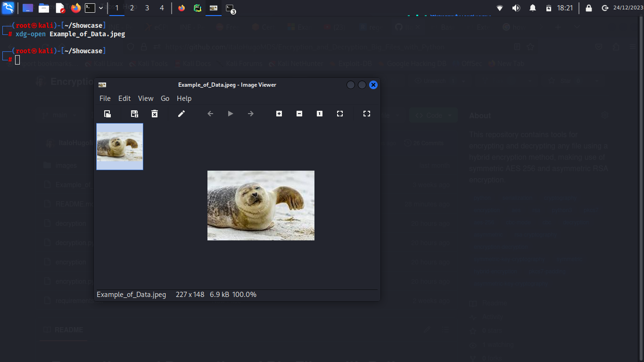The image size is (644, 362).
Task: Click the log out icon in panel
Action: click(x=605, y=8)
